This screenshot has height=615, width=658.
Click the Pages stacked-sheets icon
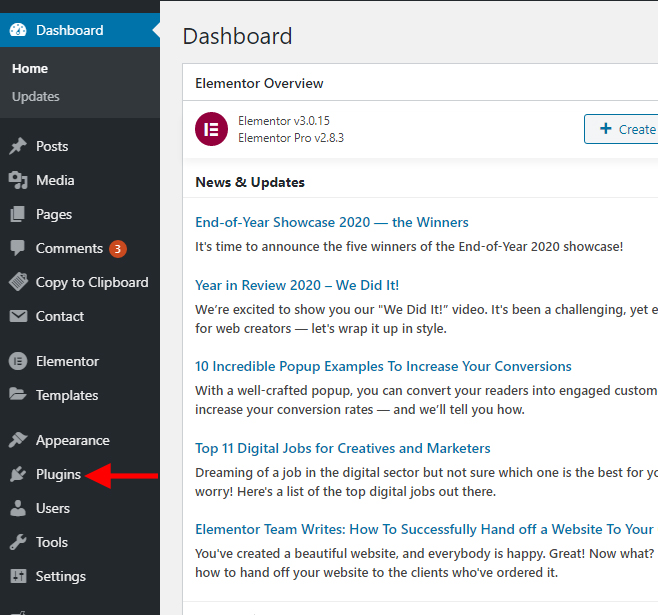click(x=18, y=214)
